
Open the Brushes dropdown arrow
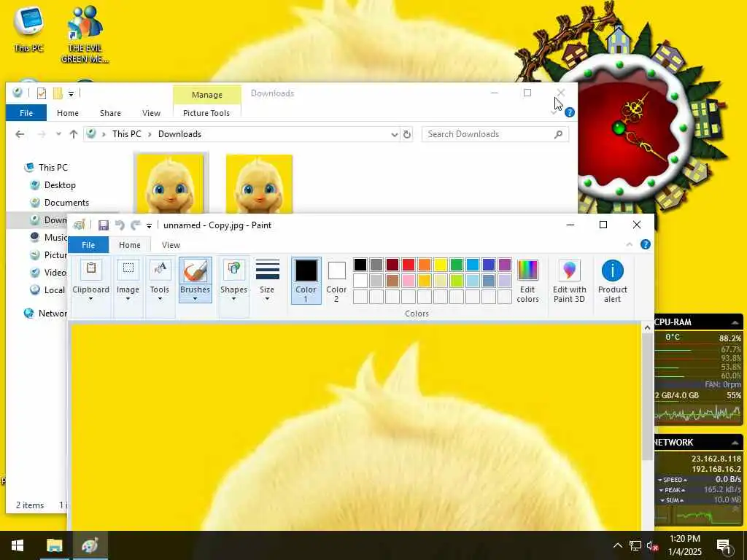[196, 298]
